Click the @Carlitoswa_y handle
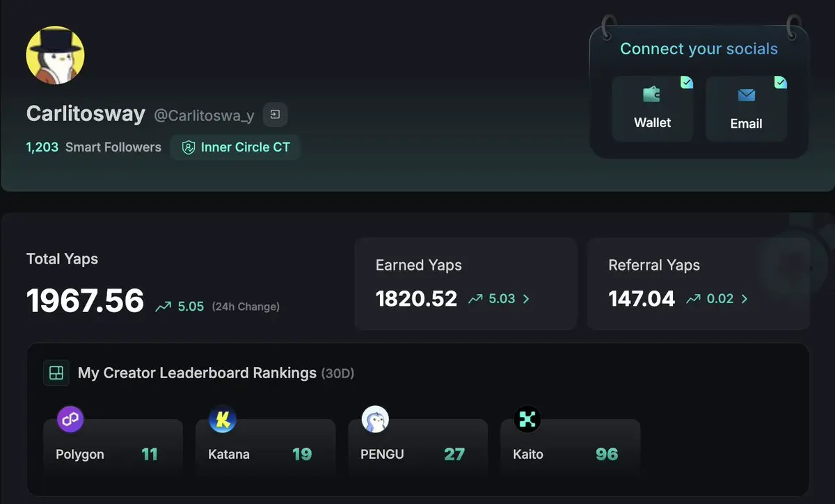This screenshot has height=504, width=835. point(204,115)
